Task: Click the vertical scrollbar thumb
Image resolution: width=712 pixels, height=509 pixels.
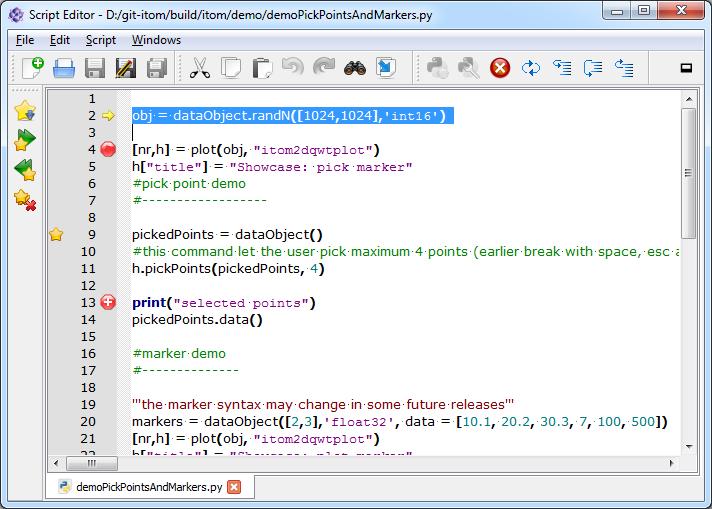Action: point(689,173)
